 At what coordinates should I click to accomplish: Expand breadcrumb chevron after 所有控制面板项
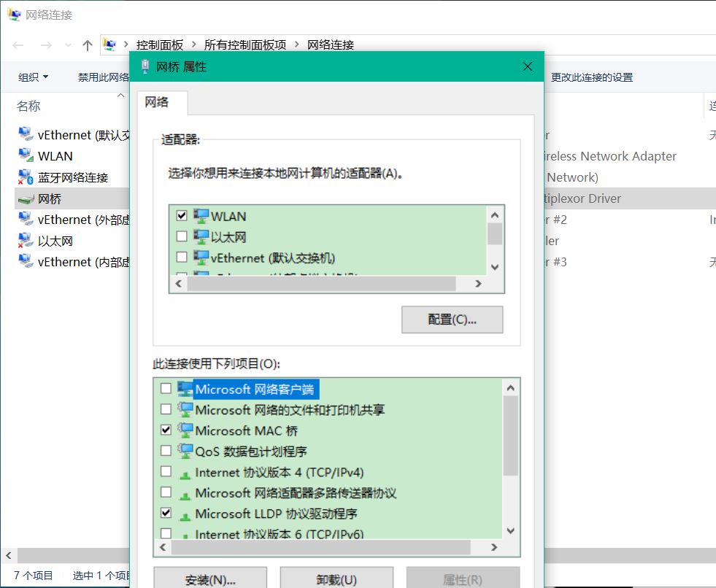[297, 45]
